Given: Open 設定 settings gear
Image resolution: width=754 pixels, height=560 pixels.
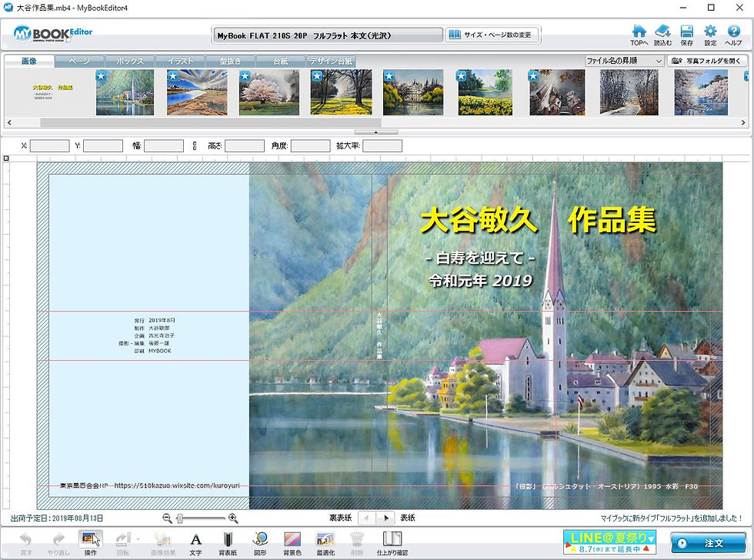Looking at the screenshot, I should point(710,35).
